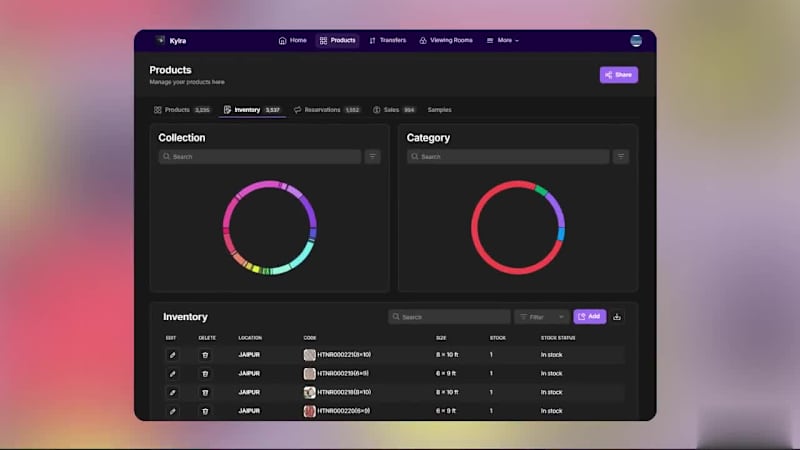Edit the HTNR000220 row
The height and width of the screenshot is (450, 800).
172,411
